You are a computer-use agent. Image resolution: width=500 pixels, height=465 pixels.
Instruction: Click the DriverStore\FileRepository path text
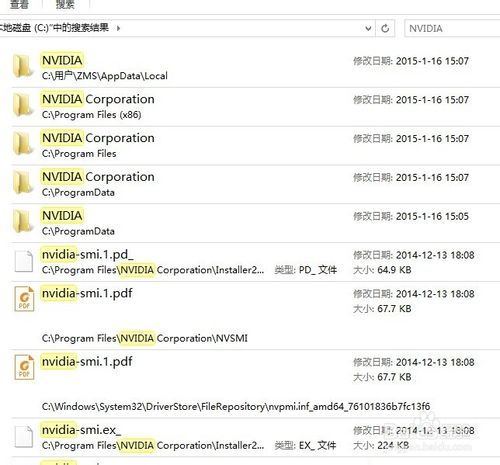236,407
